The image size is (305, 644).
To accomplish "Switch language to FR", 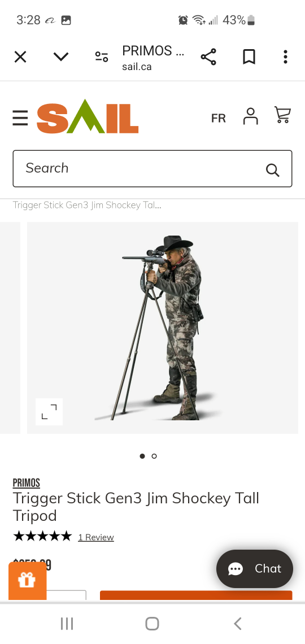I will (x=219, y=118).
